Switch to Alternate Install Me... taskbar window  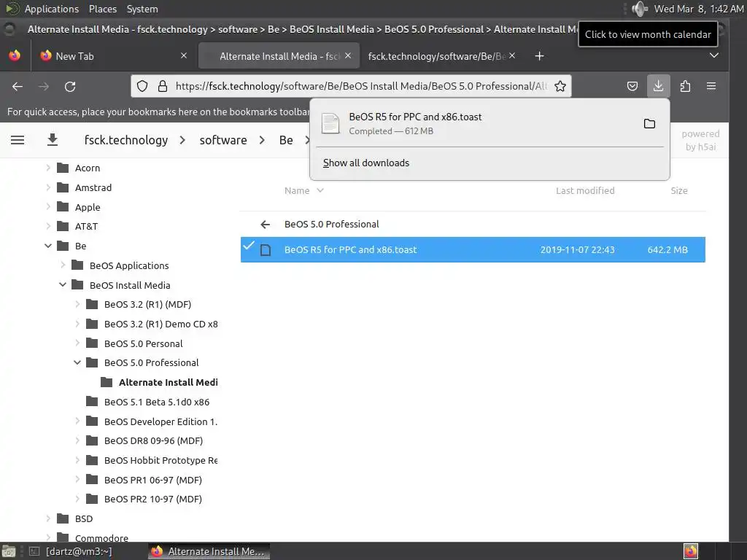209,551
